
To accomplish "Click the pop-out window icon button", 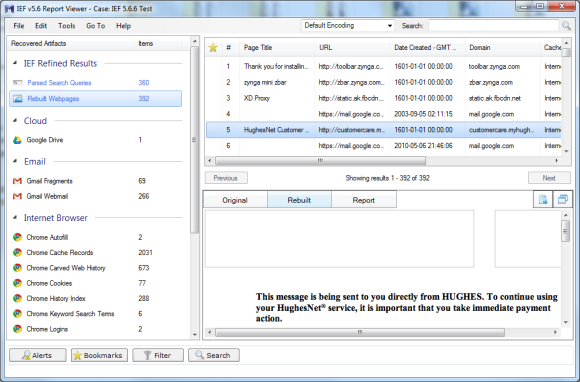I will pos(562,200).
